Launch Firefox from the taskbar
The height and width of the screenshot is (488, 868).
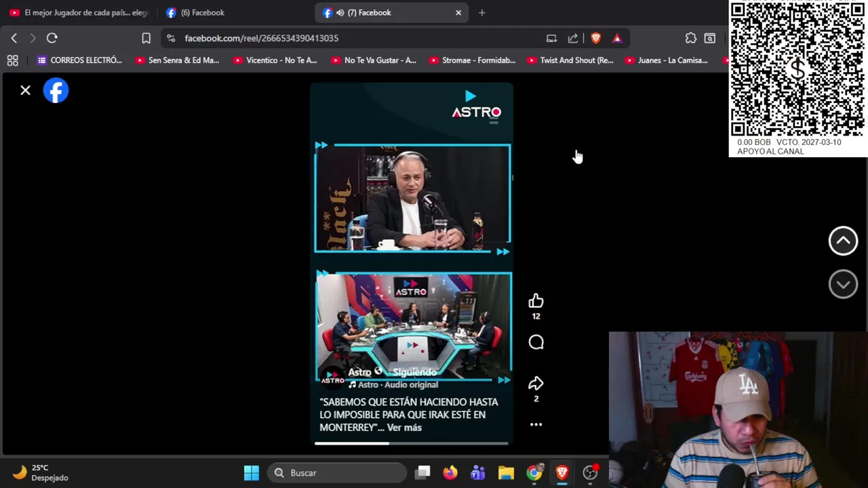pos(450,472)
